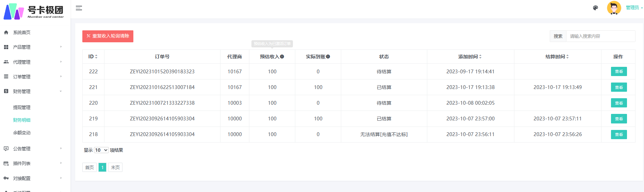The height and width of the screenshot is (192, 644).
Task: Click 查看 for record ID 222
Action: [619, 72]
